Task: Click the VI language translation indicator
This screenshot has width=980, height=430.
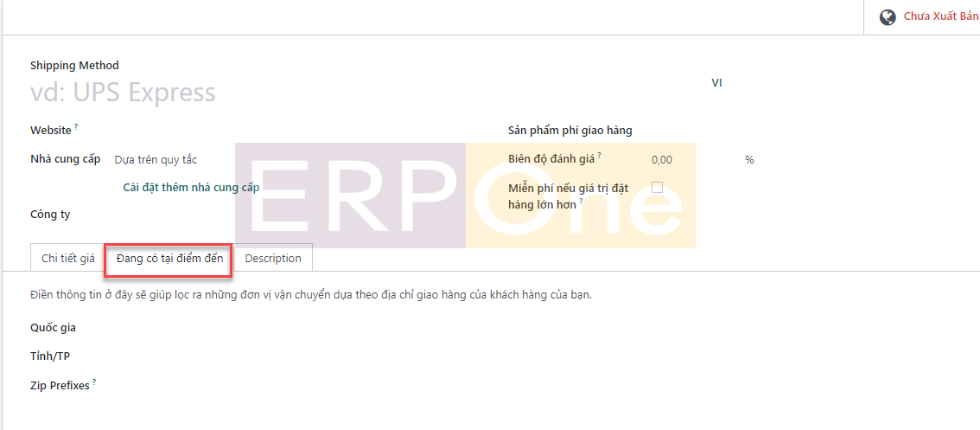Action: point(716,83)
